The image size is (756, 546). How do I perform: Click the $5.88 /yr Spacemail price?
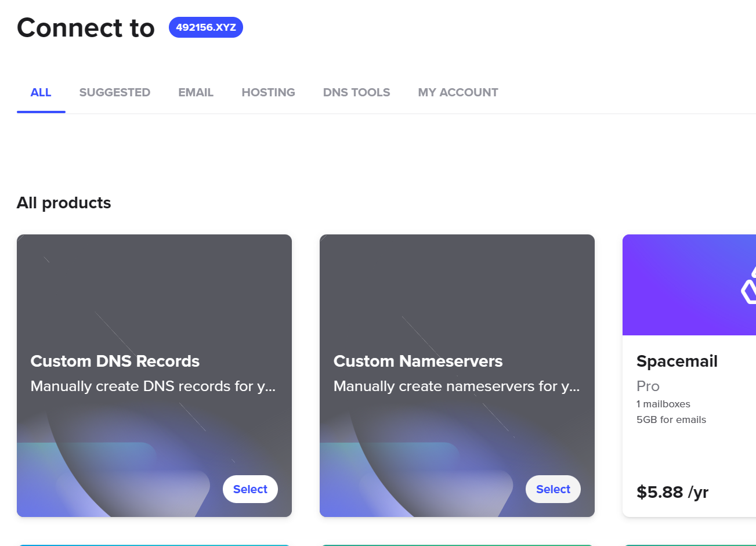click(x=672, y=492)
